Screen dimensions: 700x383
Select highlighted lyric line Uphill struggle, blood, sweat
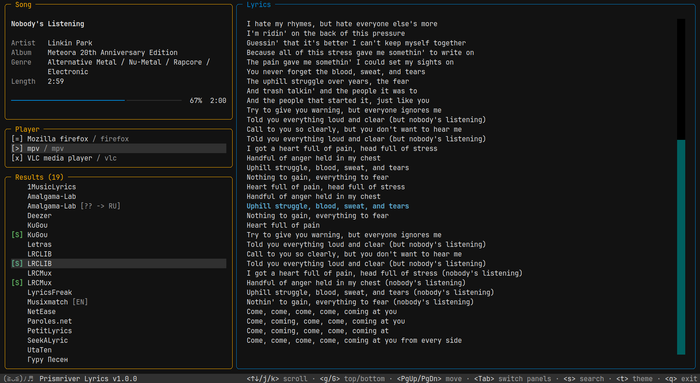(328, 206)
